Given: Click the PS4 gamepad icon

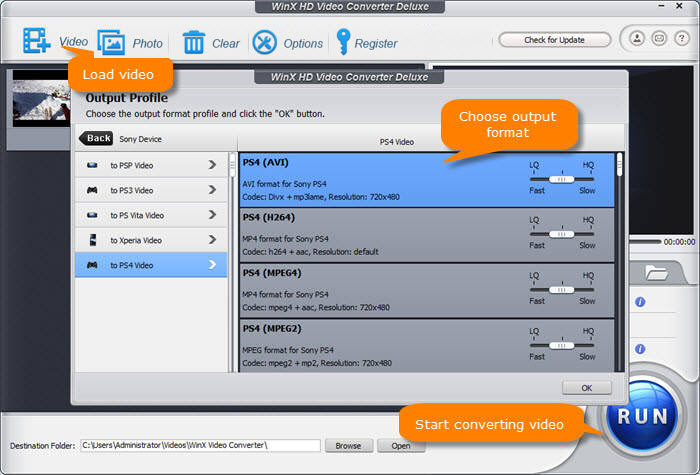Looking at the screenshot, I should (92, 265).
